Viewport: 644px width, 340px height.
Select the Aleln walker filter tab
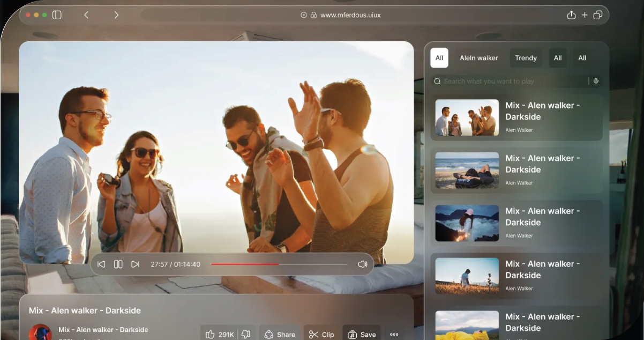click(x=478, y=58)
